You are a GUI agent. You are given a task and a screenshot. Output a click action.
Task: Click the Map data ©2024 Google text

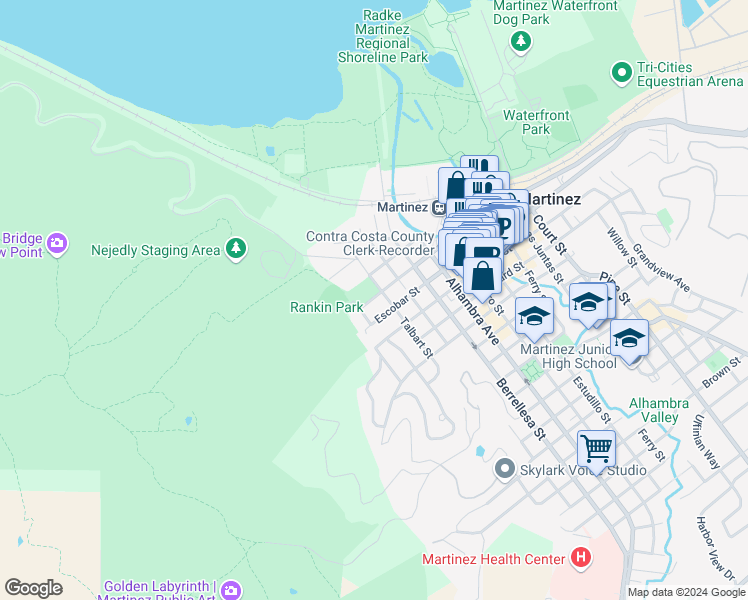click(x=687, y=592)
